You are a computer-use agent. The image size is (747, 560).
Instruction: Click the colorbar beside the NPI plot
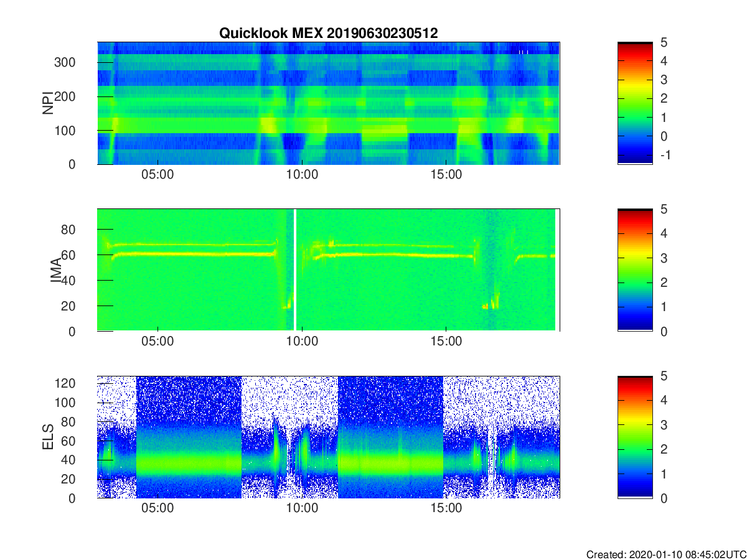click(x=635, y=103)
